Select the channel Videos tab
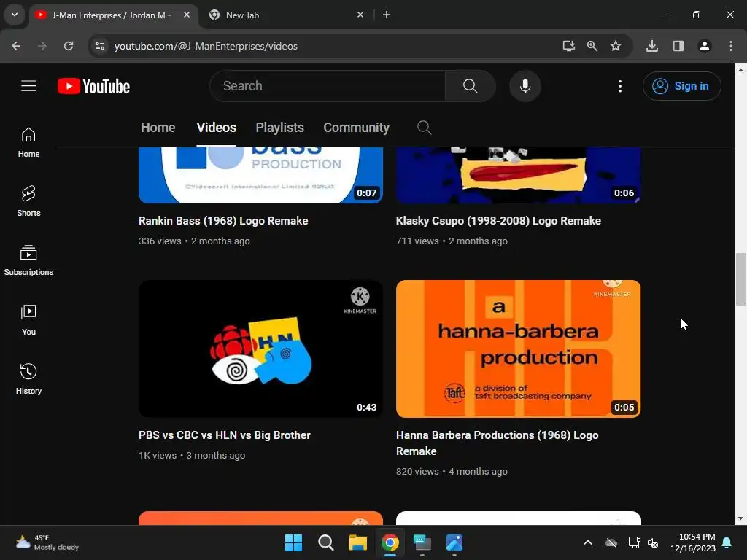747x560 pixels. [x=216, y=128]
